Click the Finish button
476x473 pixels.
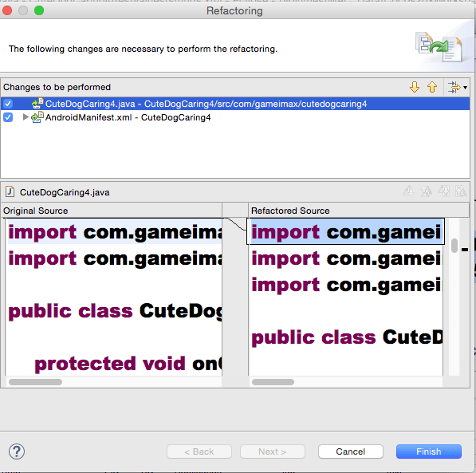429,451
